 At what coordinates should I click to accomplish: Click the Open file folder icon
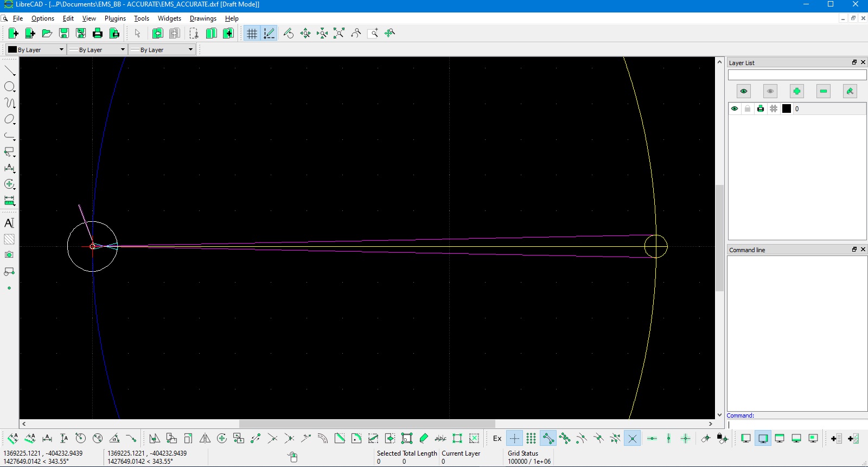point(47,33)
